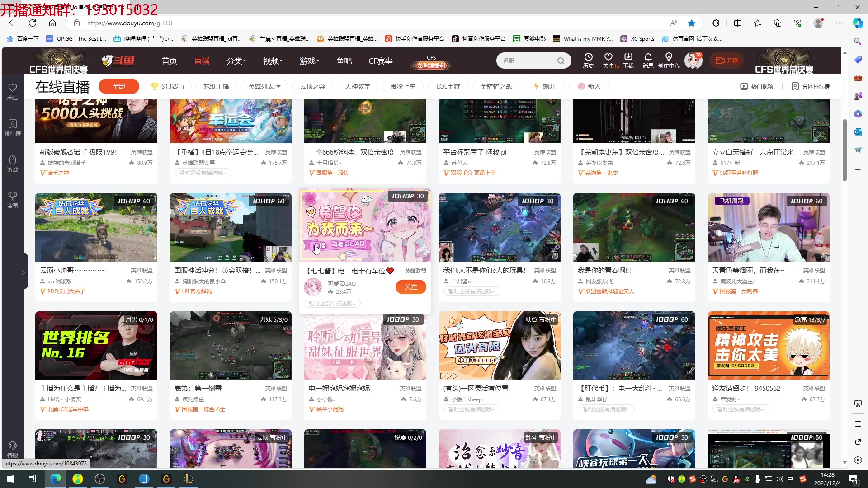
Task: Go to 首页 home tab
Action: click(x=169, y=61)
